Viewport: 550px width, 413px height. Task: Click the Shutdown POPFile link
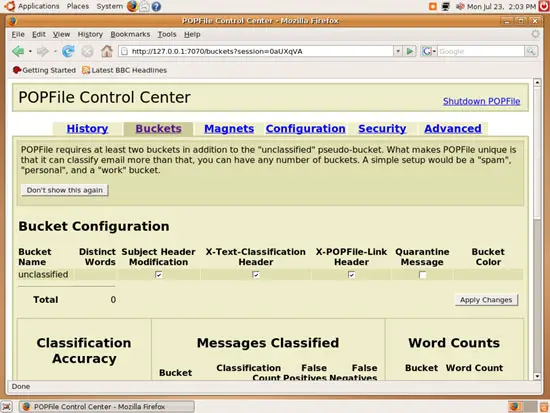[481, 101]
